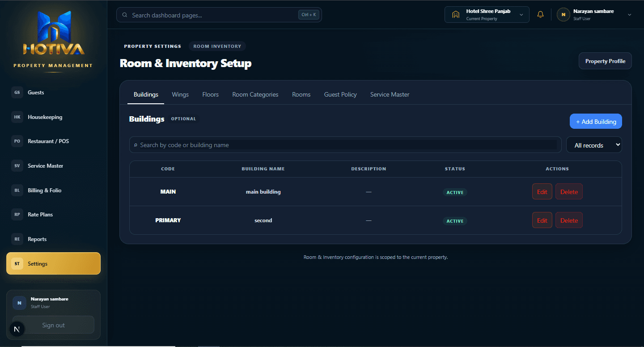The image size is (644, 347).
Task: Click the N avatar in top header
Action: (563, 15)
